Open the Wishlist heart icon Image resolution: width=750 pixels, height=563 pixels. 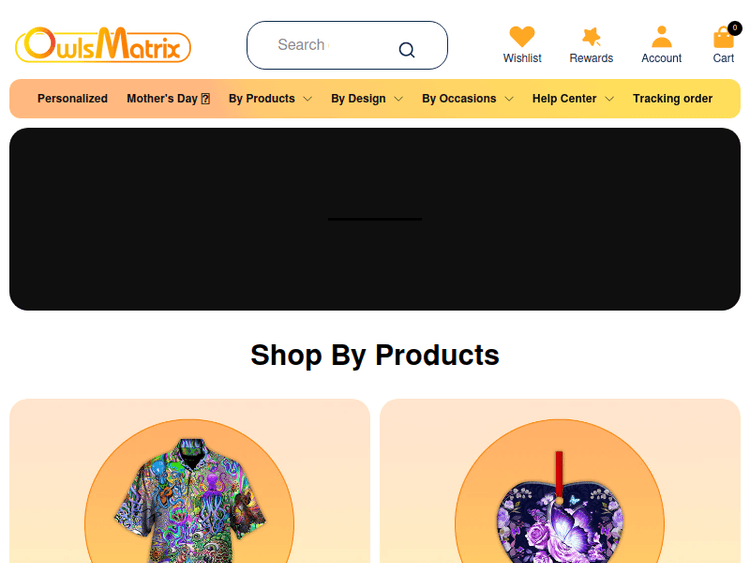click(x=522, y=36)
